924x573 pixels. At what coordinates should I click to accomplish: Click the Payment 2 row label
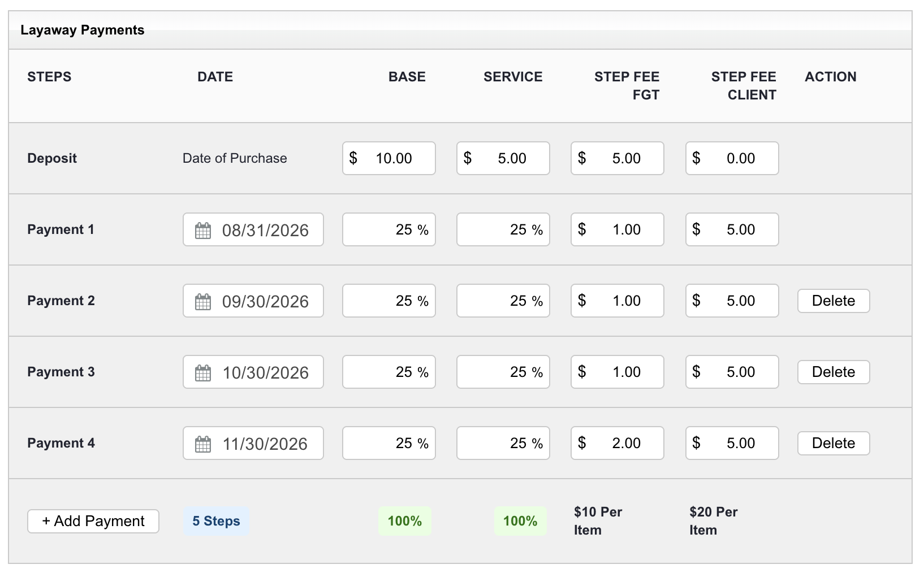[x=61, y=301]
